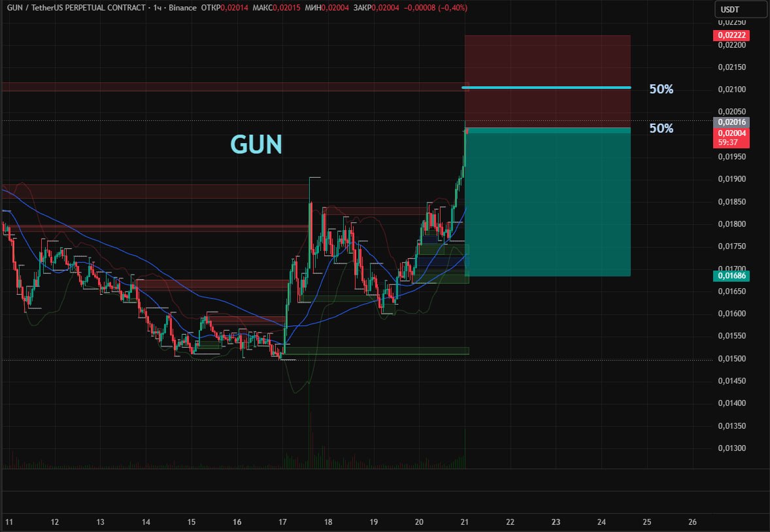Click the ЗАКР value in the chart header
Image resolution: width=770 pixels, height=532 pixels.
click(386, 8)
